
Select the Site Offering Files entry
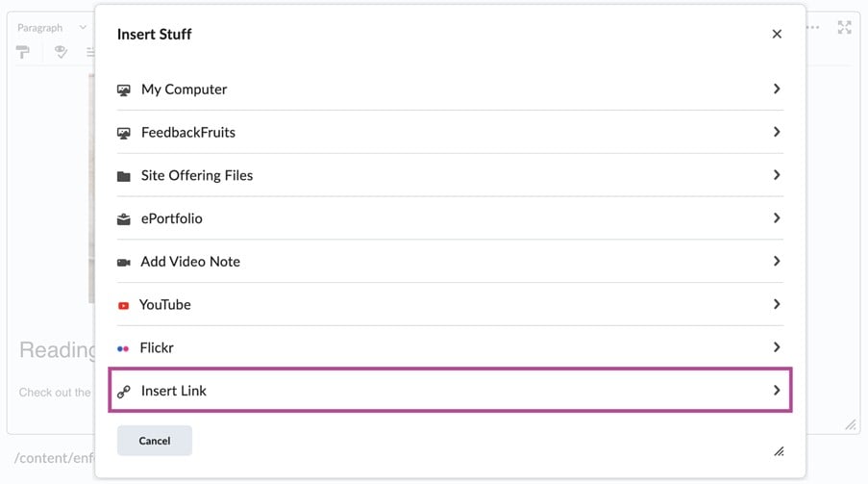197,176
